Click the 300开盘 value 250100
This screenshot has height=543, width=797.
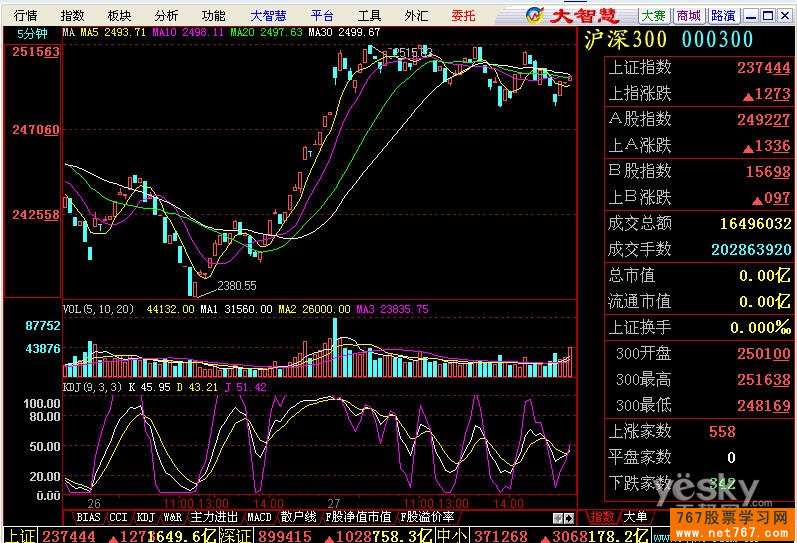[764, 353]
